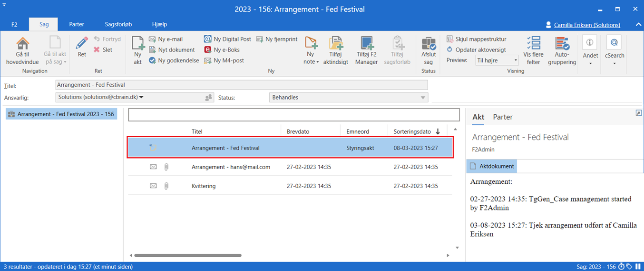Sort by the Emneord column header
This screenshot has height=271, width=644.
click(358, 131)
